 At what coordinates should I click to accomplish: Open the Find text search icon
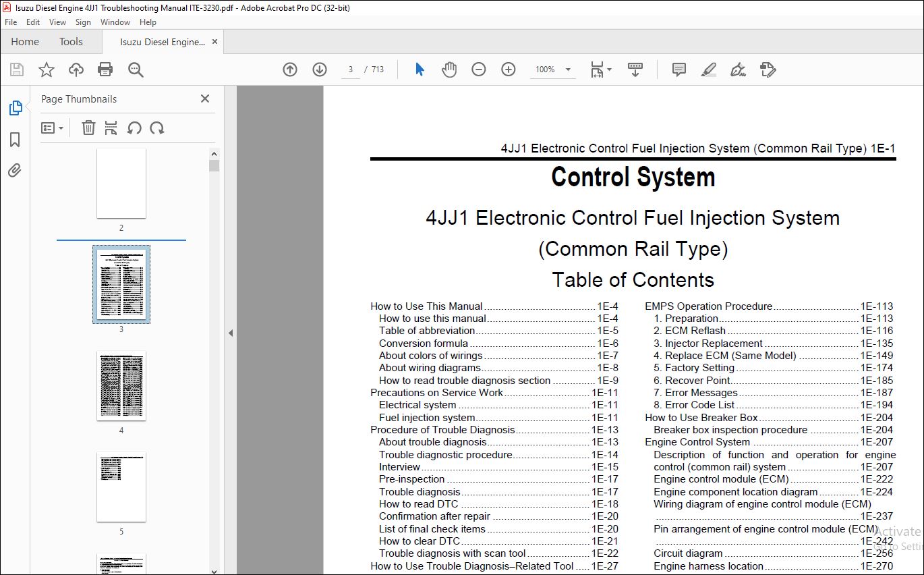(x=136, y=70)
